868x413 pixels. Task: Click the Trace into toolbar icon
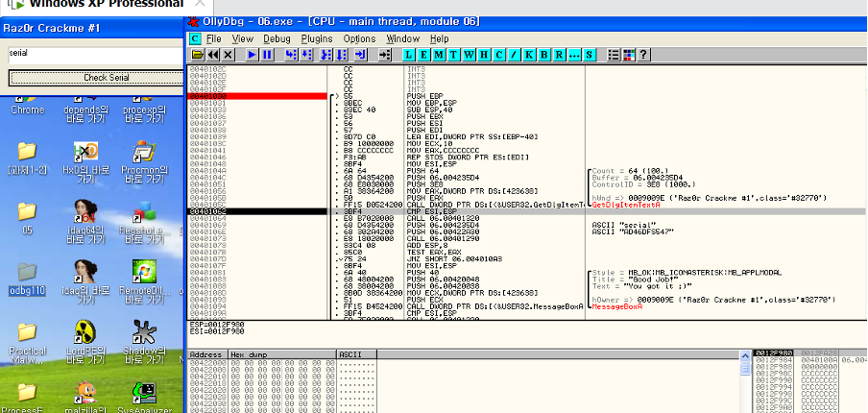326,55
